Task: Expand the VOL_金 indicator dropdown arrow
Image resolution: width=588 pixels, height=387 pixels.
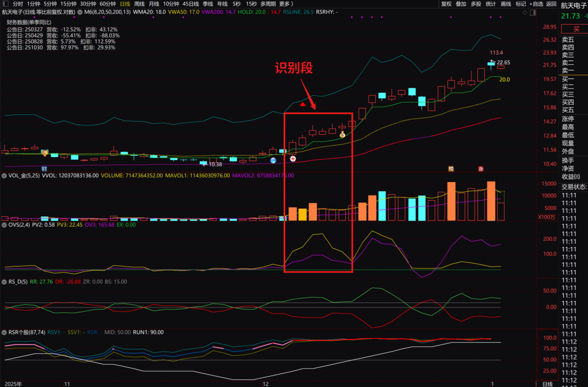Action: coord(4,176)
